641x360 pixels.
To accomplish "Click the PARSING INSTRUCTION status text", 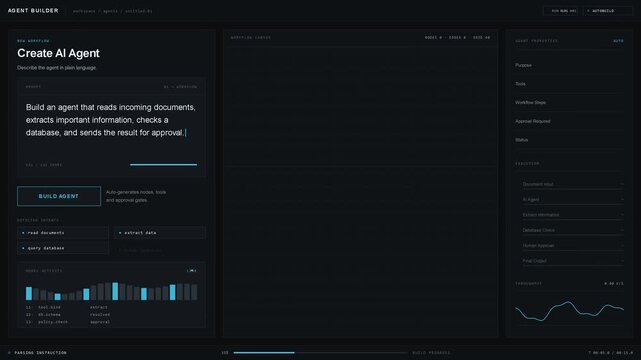I will coord(40,353).
